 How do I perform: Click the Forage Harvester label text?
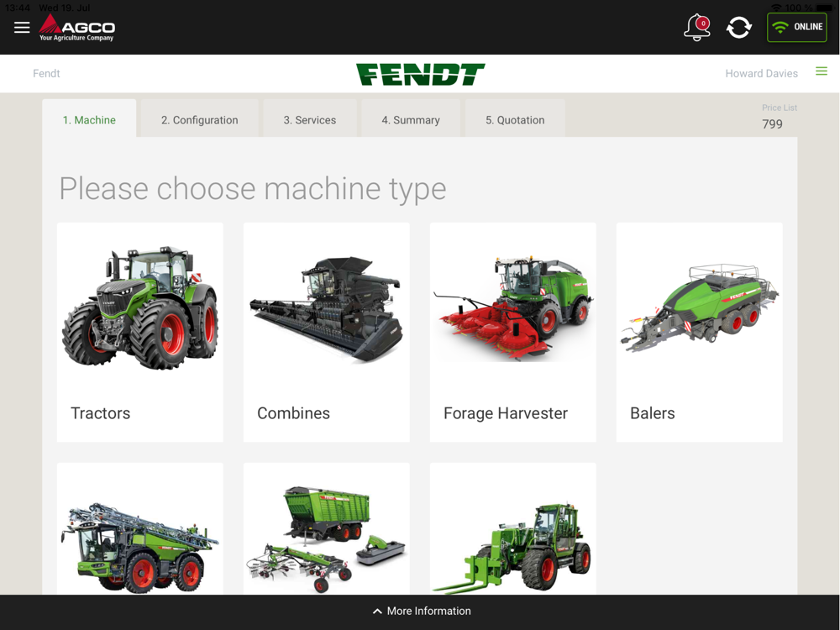[505, 413]
